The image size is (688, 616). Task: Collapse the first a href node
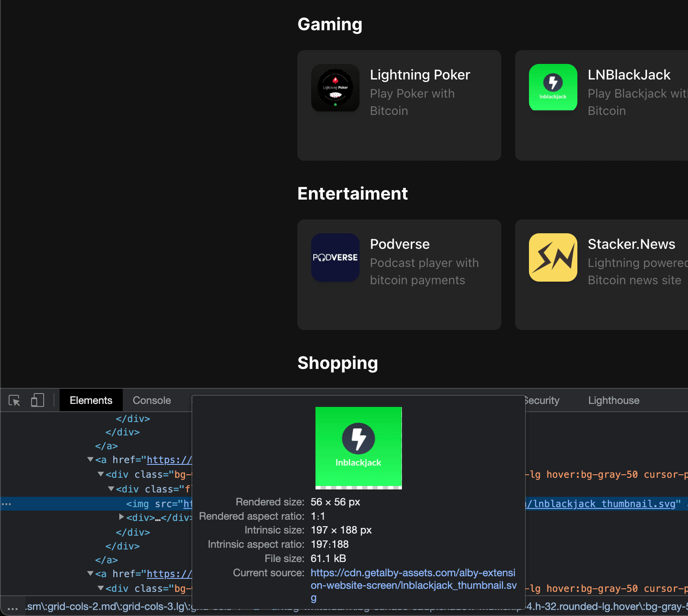point(90,460)
